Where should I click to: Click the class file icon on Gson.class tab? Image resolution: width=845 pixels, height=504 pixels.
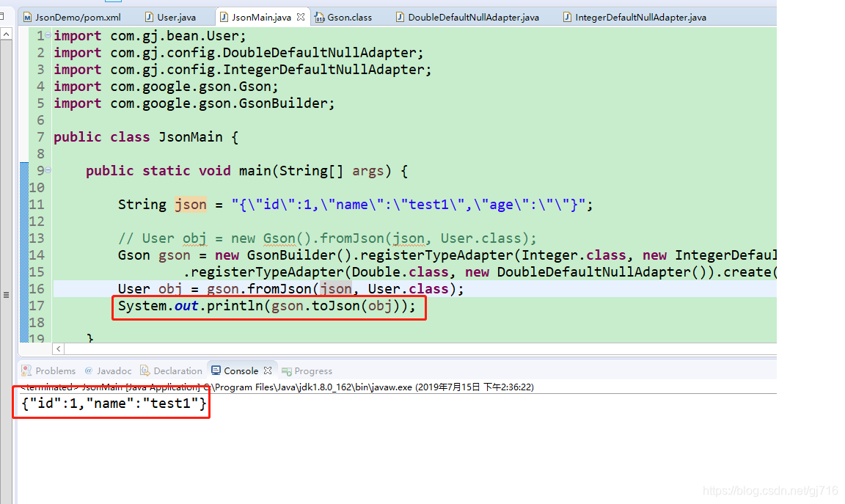tap(320, 18)
